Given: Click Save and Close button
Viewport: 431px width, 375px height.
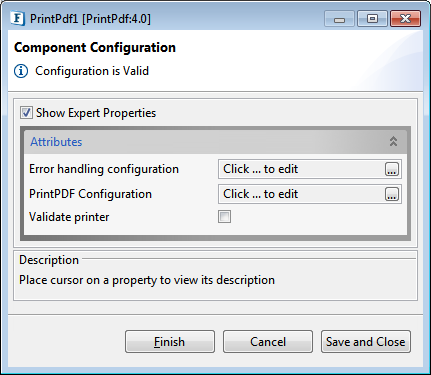Looking at the screenshot, I should pyautogui.click(x=366, y=342).
